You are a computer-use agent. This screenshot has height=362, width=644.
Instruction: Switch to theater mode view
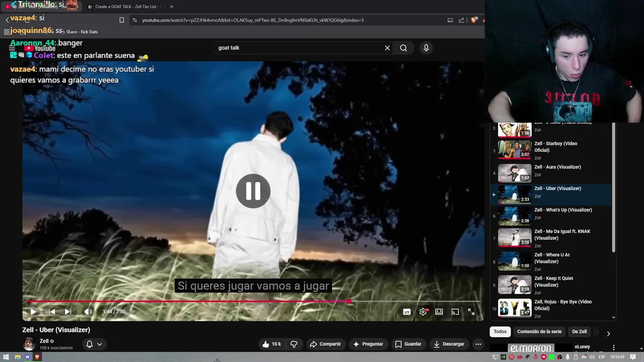(x=439, y=312)
